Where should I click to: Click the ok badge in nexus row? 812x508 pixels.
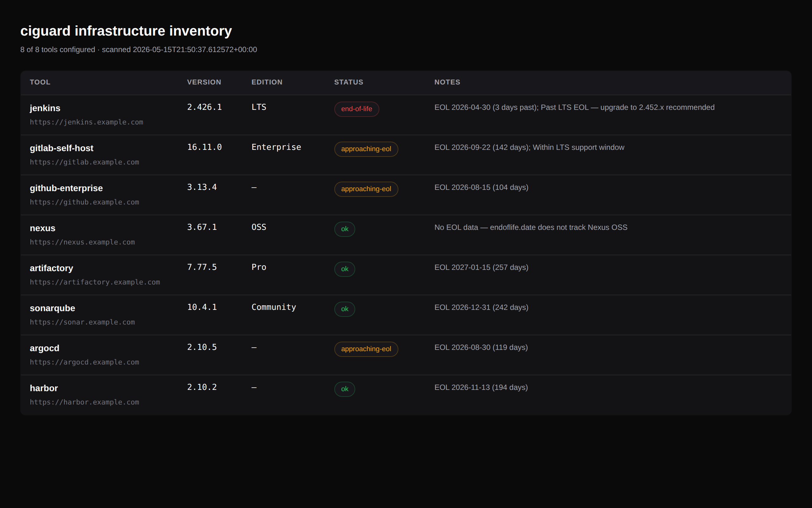point(344,229)
